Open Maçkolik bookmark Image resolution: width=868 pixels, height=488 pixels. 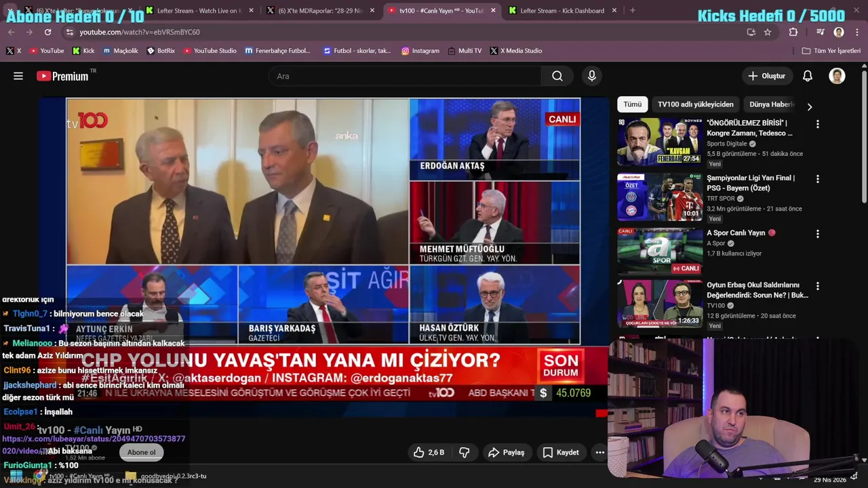(121, 51)
